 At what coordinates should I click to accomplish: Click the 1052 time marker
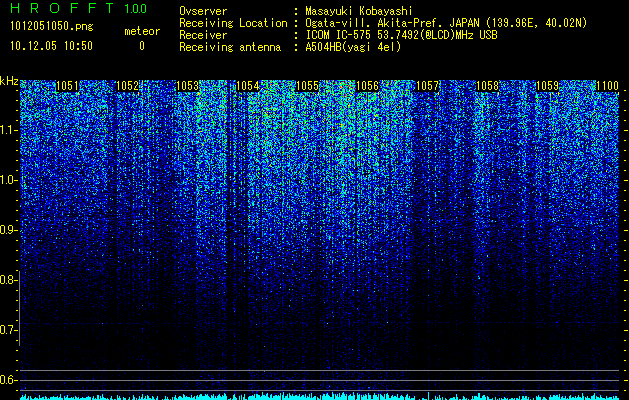[x=128, y=86]
